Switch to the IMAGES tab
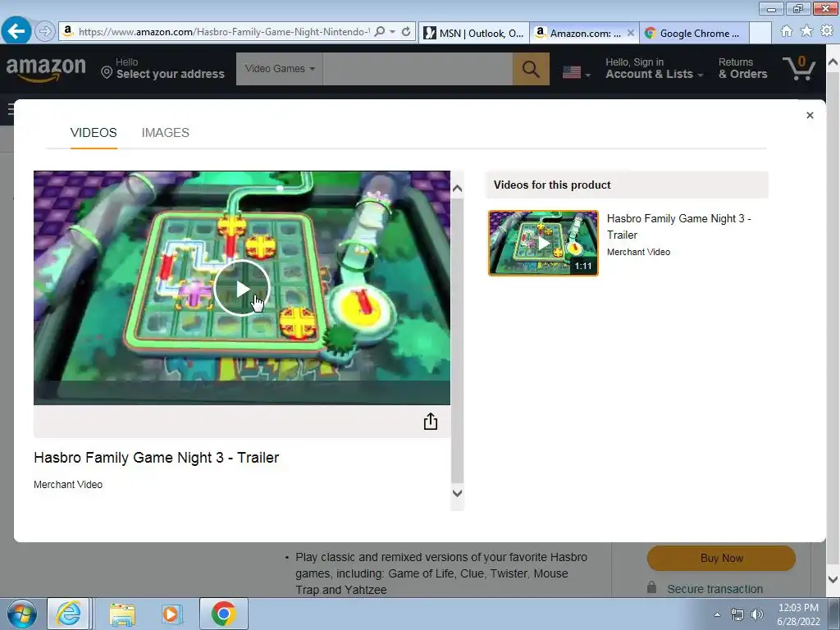 (165, 133)
